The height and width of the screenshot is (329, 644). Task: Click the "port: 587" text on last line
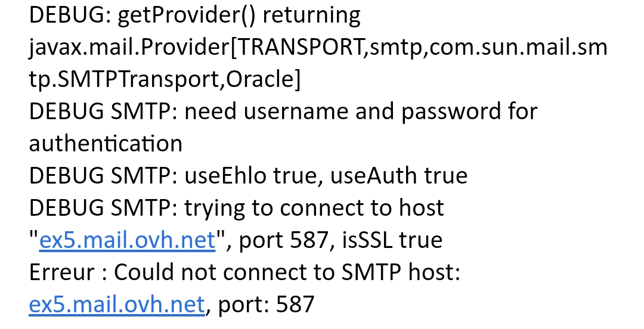(266, 305)
